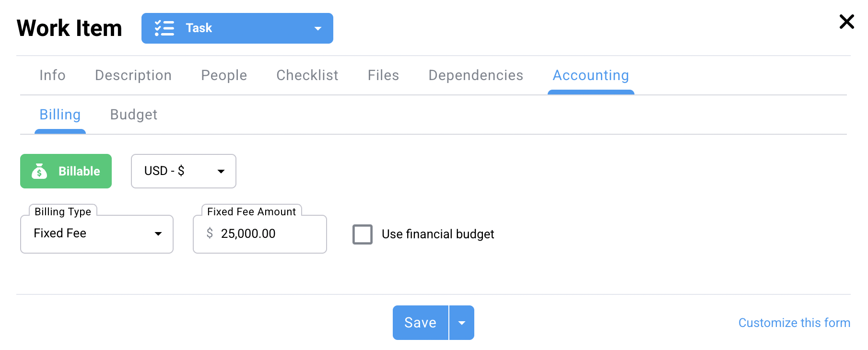Open the Dependencies tab

coord(475,75)
